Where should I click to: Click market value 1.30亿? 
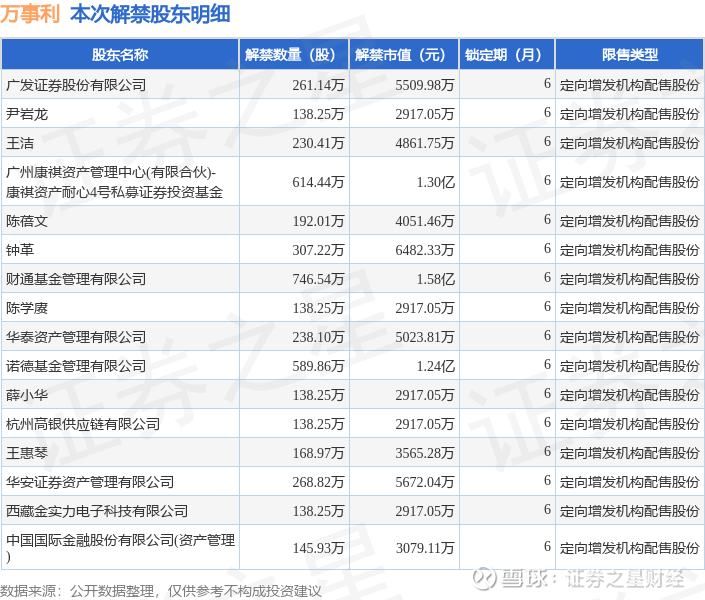pos(435,182)
